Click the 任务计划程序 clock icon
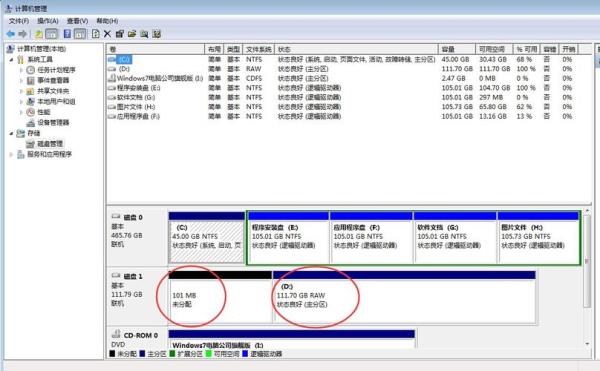Image resolution: width=600 pixels, height=371 pixels. pyautogui.click(x=30, y=70)
